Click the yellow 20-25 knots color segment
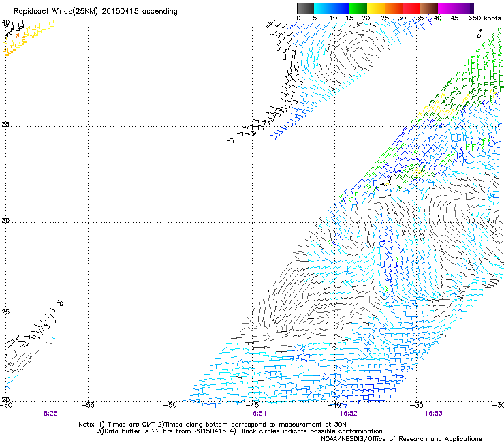This screenshot has height=443, width=504. tap(376, 8)
